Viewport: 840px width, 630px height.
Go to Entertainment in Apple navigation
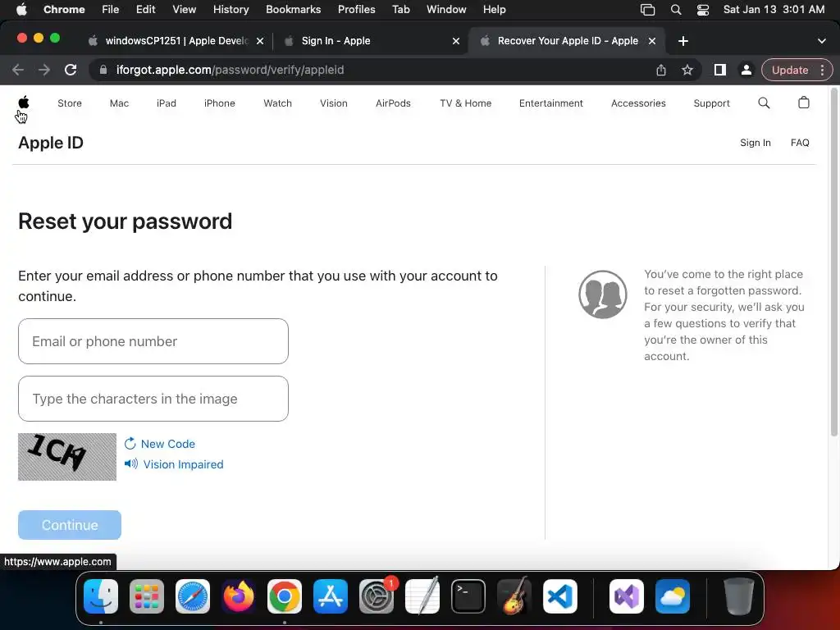[550, 103]
